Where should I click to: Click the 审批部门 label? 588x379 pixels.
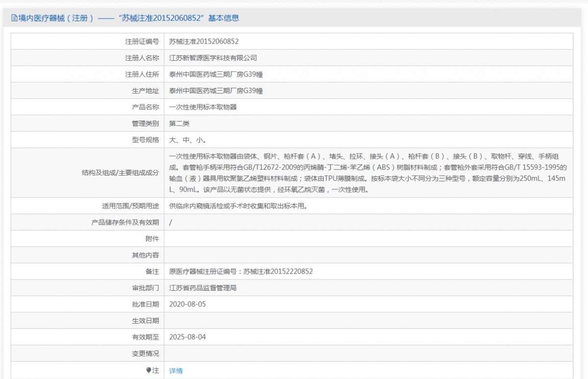click(146, 288)
